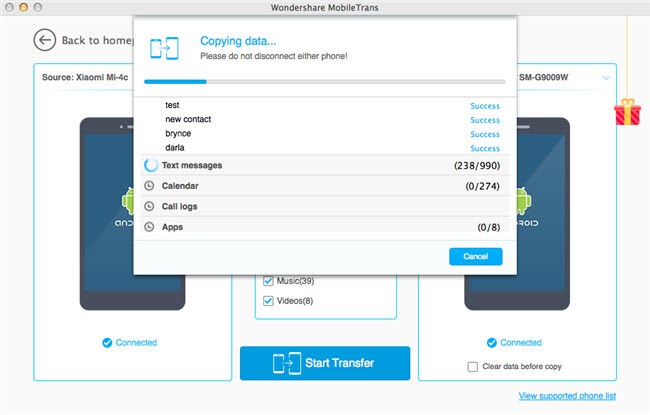
Task: Select the Text messages row
Action: point(325,165)
